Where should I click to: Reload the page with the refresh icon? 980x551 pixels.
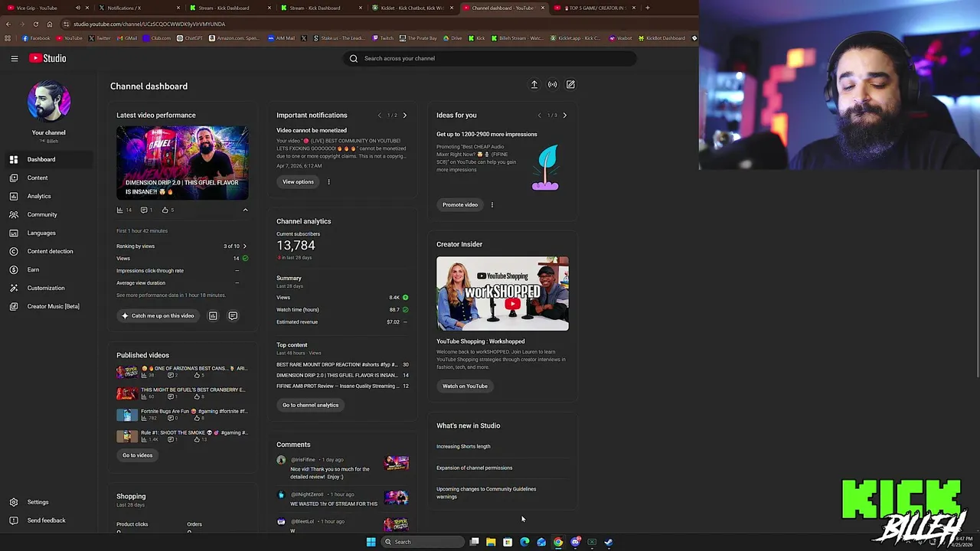tap(35, 24)
